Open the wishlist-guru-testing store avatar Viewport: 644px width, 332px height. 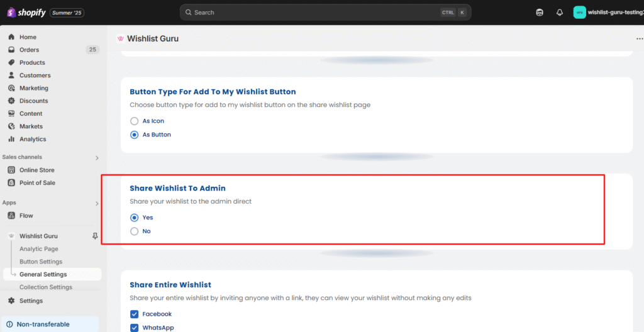[579, 13]
